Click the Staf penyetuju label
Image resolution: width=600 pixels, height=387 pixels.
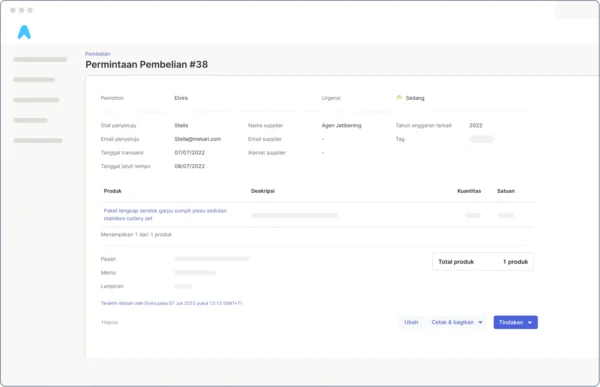coord(118,125)
